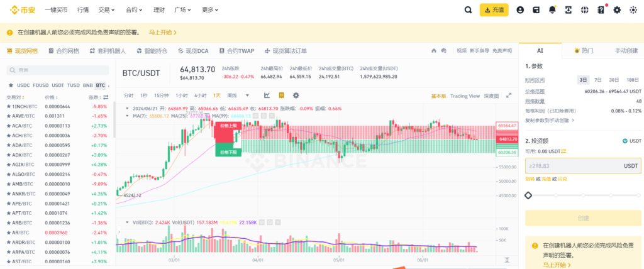Open chart settings gear icon

pos(296,96)
